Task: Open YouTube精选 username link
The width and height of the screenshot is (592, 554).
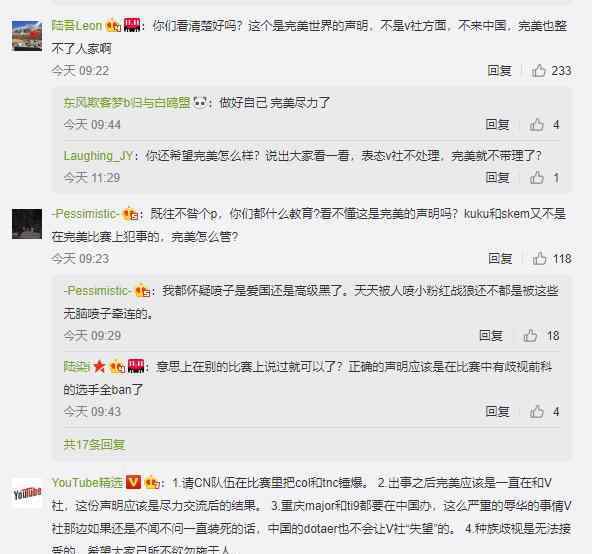Action: click(x=87, y=483)
